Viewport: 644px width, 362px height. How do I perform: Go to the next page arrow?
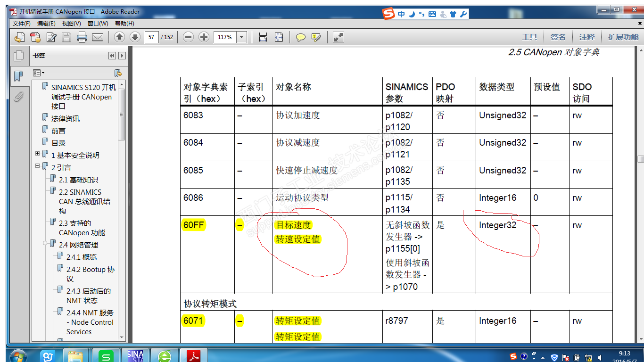click(135, 37)
